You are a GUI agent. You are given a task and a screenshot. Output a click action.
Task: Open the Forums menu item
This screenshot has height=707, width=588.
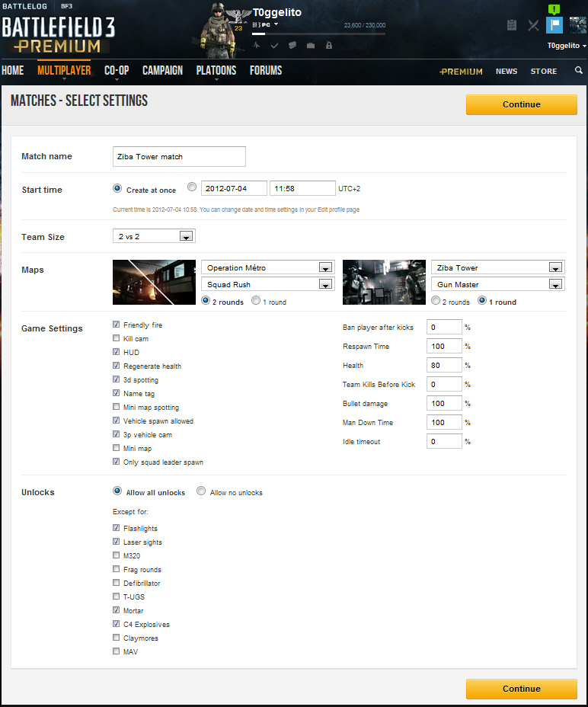click(266, 71)
